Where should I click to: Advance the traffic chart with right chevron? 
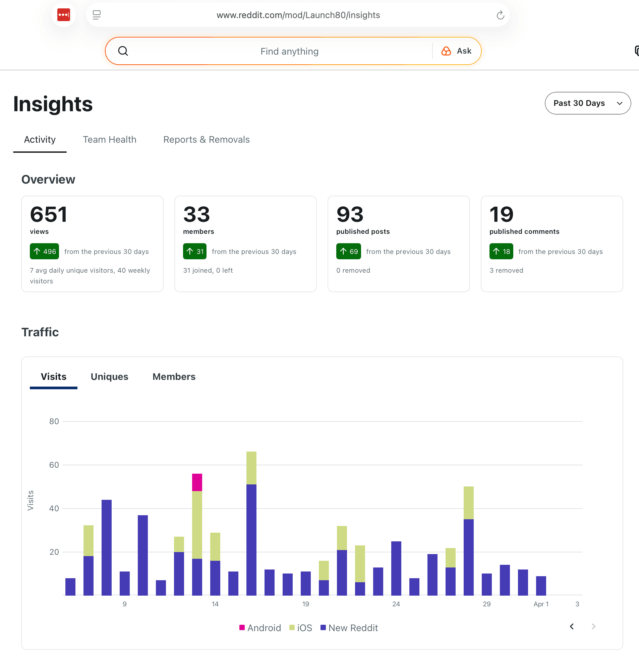pos(593,626)
